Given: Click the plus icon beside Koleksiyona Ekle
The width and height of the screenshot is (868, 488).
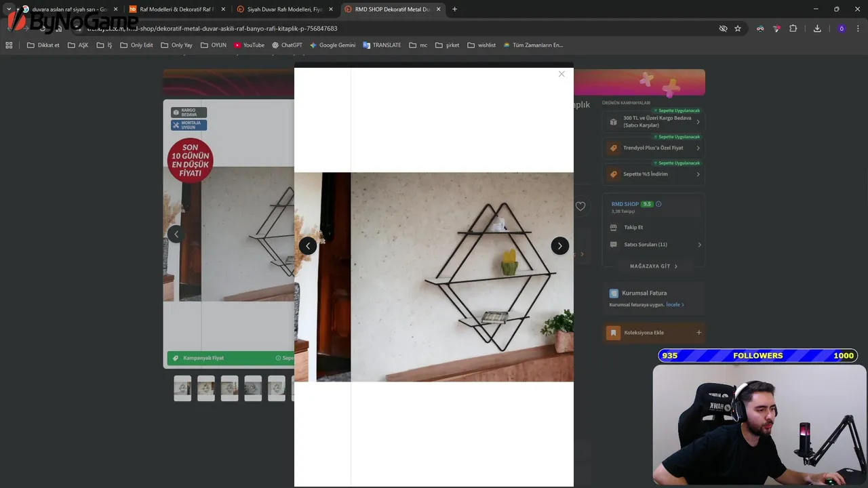Looking at the screenshot, I should tap(698, 333).
